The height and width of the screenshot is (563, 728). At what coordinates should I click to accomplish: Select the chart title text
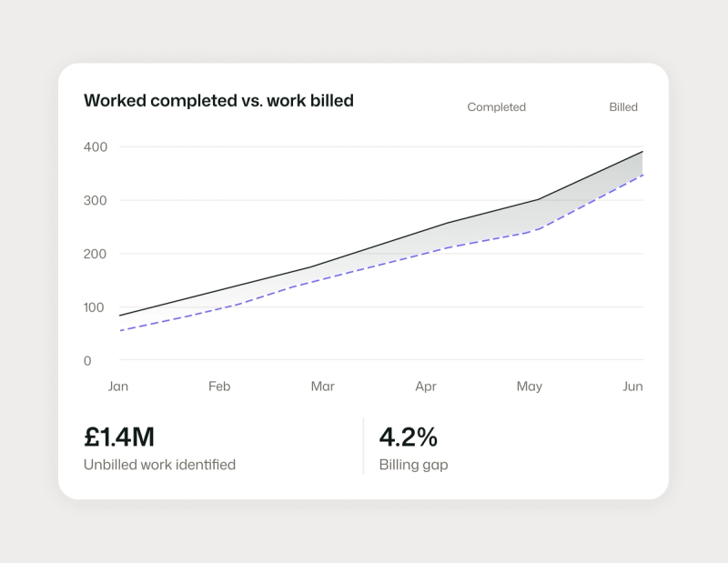[218, 101]
